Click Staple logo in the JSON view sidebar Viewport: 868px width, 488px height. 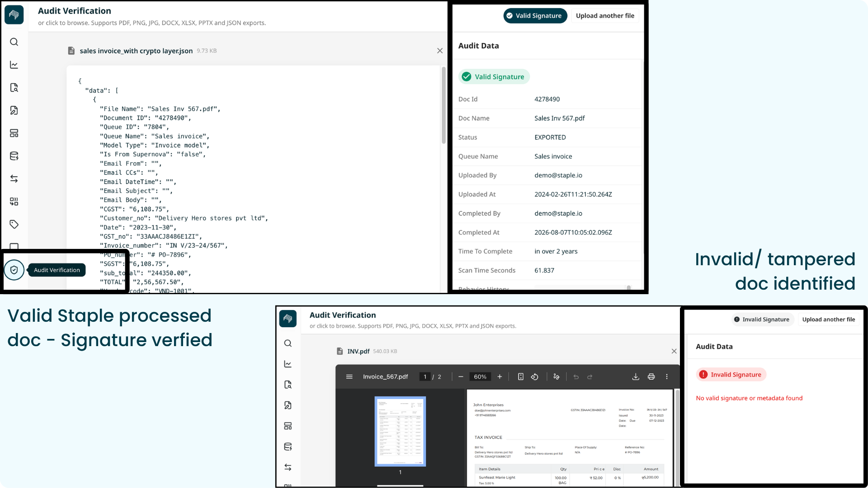click(x=14, y=15)
